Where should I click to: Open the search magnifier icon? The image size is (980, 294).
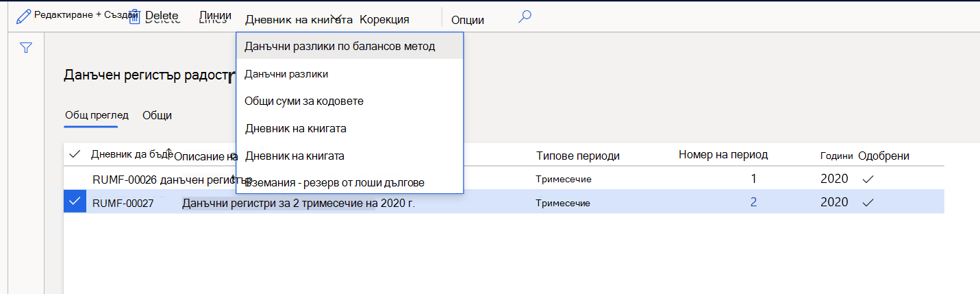pos(525,16)
